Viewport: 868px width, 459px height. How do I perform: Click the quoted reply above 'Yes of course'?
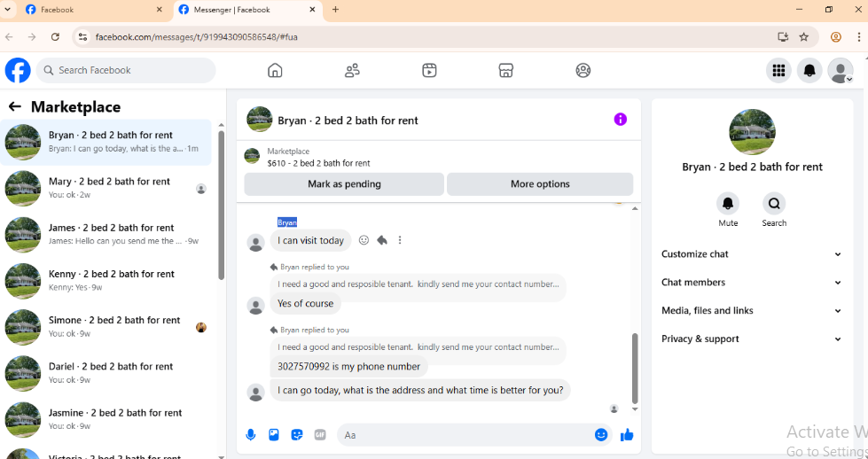coord(418,284)
